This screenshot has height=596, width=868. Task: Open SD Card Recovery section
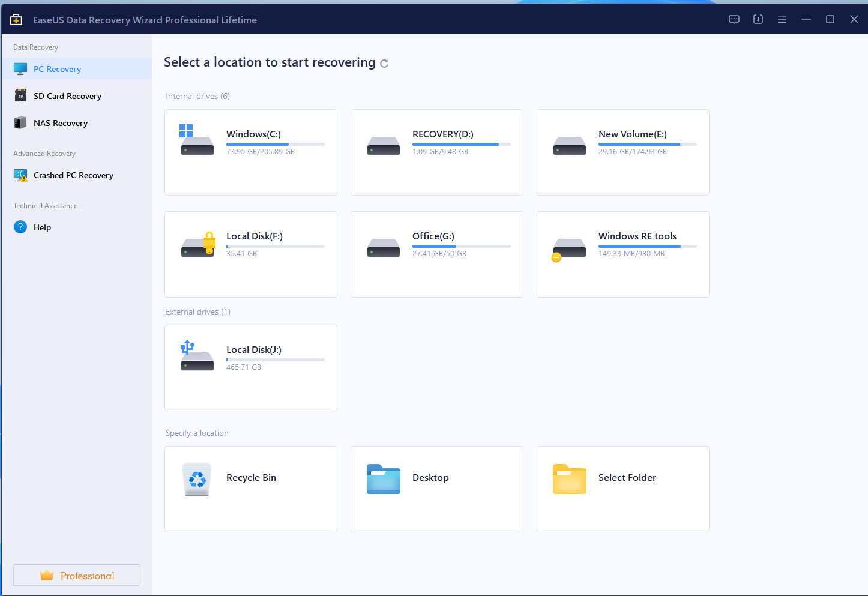pyautogui.click(x=67, y=96)
